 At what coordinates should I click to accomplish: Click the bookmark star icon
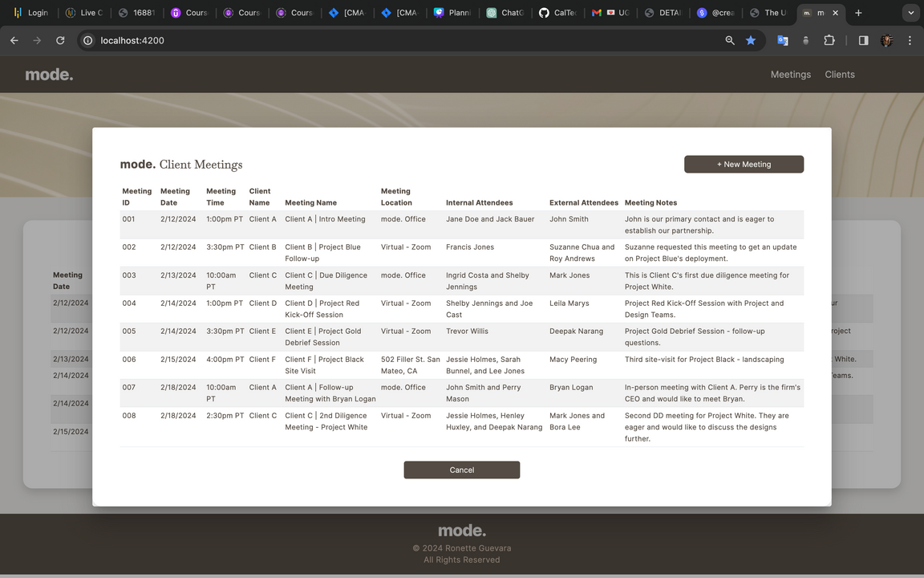tap(751, 40)
